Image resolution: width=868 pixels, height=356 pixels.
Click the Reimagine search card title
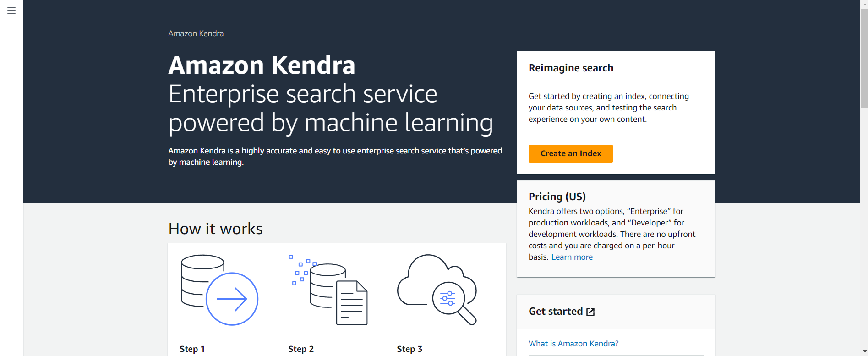coord(571,67)
